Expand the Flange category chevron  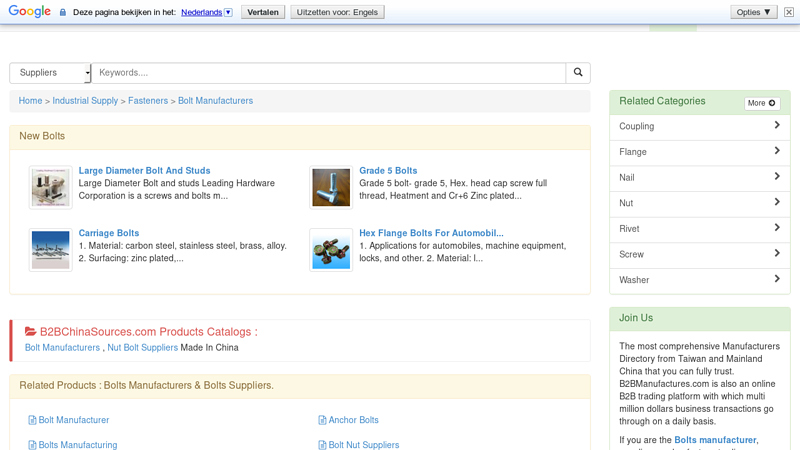[x=777, y=151]
